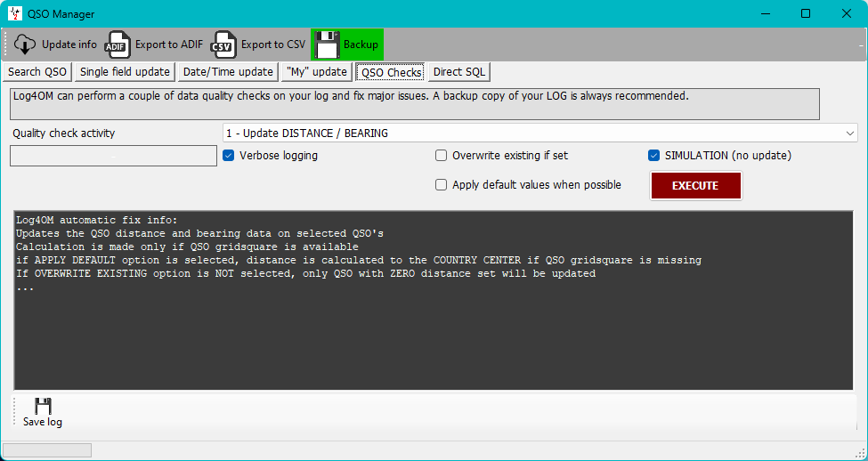Image resolution: width=868 pixels, height=461 pixels.
Task: Uncheck SIMULATION (no update) checkbox
Action: tap(653, 156)
